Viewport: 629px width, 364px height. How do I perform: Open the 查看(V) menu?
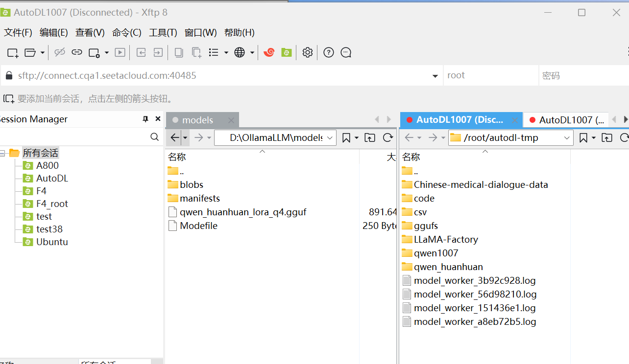90,33
